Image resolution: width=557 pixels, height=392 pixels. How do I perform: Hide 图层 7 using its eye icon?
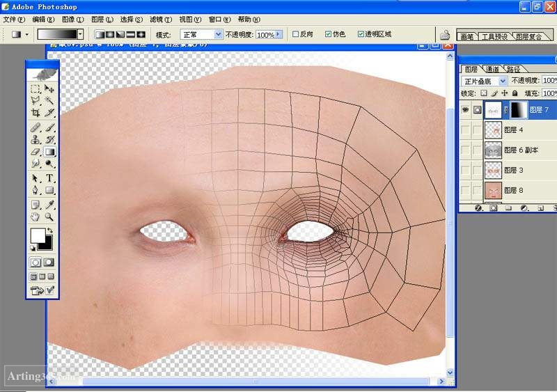(x=465, y=110)
